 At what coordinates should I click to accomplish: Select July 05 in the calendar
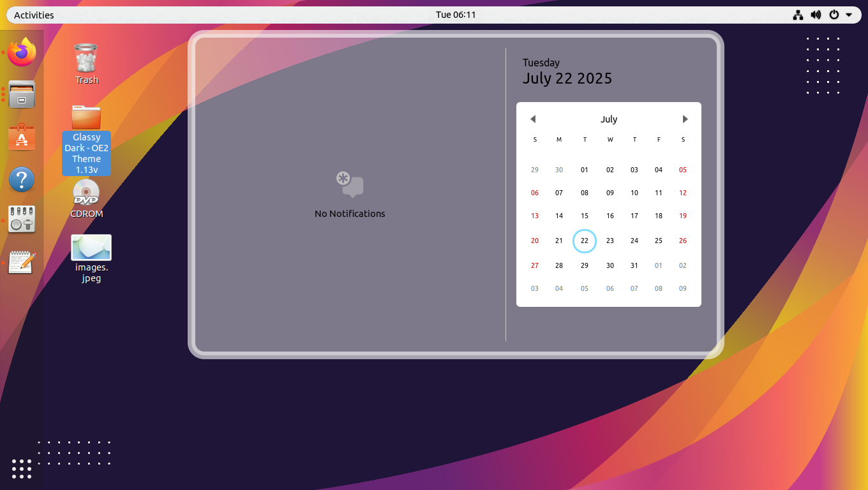(x=683, y=170)
